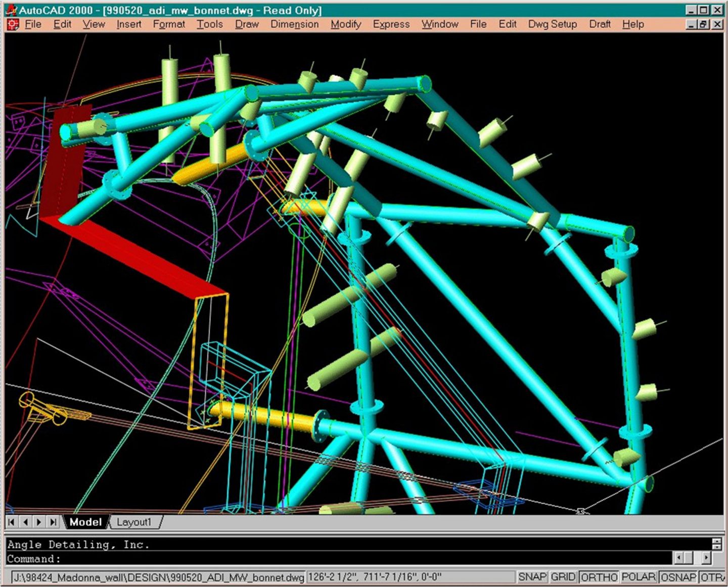The image size is (728, 587).
Task: Open the Modify menu
Action: 346,24
